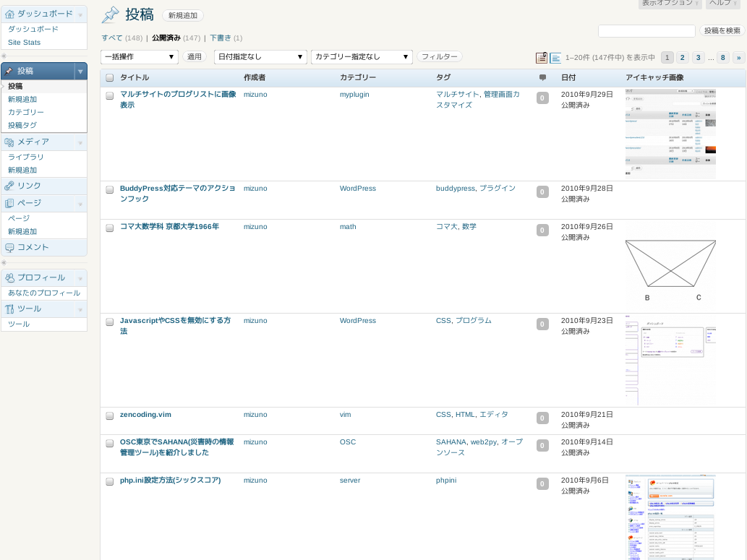The image size is (747, 560).
Task: Open ライブラリ under media menu
Action: 26,157
